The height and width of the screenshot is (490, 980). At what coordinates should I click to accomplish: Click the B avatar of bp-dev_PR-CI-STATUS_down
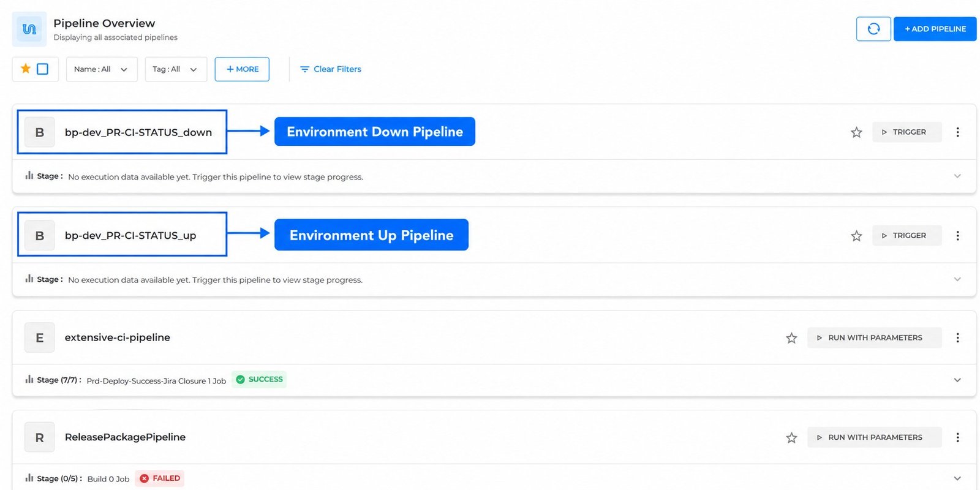[x=40, y=132]
